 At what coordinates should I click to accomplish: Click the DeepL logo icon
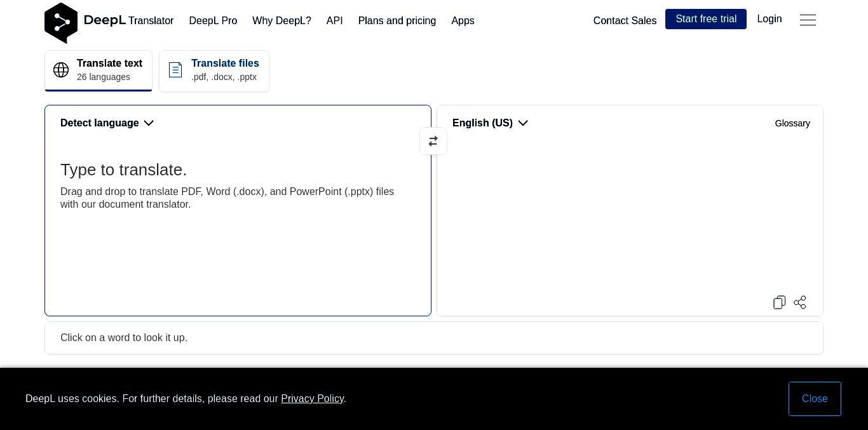coord(61,23)
